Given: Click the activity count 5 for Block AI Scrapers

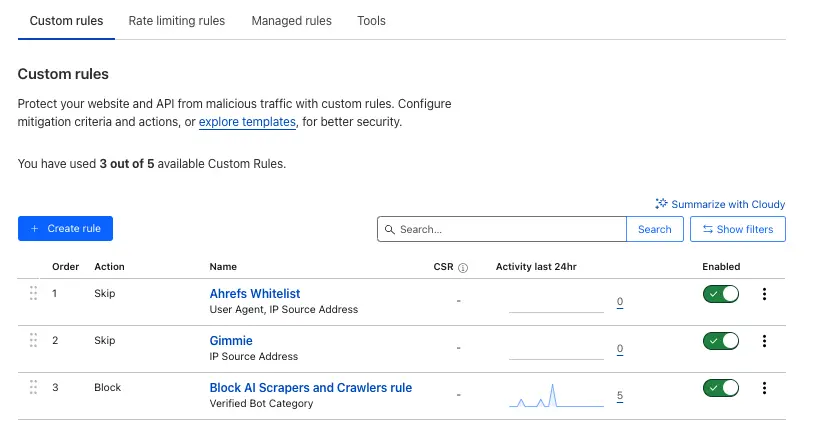Looking at the screenshot, I should click(620, 396).
